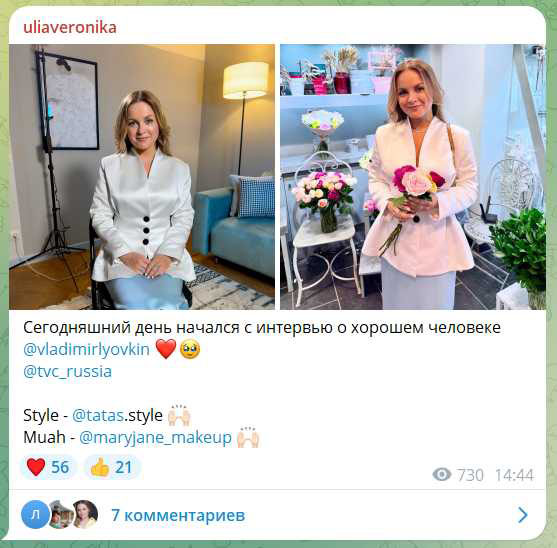Open the @tatas mention link

tap(98, 415)
